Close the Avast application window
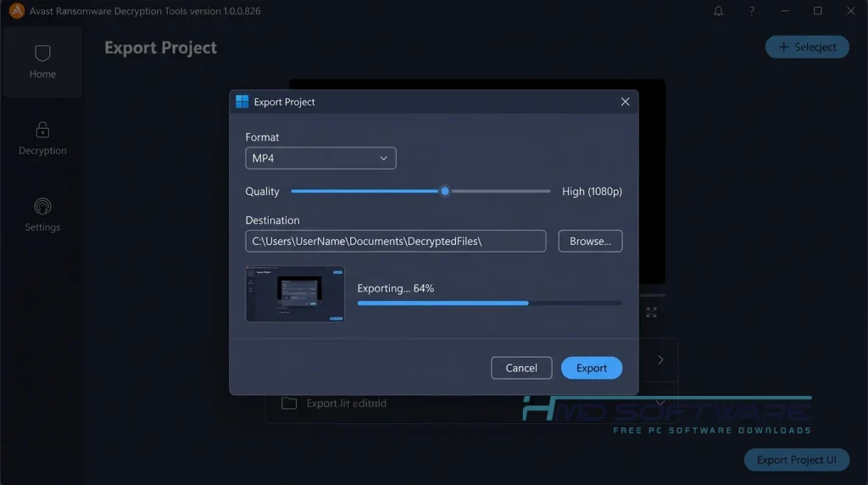Image resolution: width=868 pixels, height=485 pixels. (x=851, y=11)
